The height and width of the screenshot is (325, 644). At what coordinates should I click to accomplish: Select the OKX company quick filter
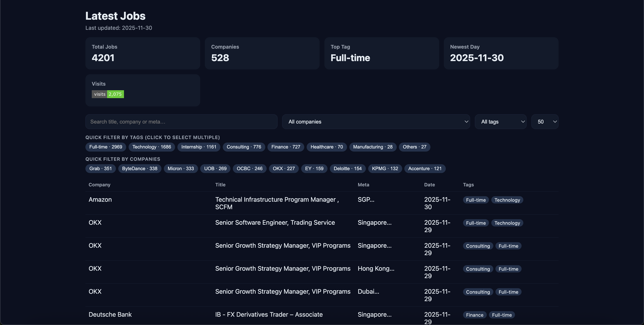pyautogui.click(x=283, y=168)
